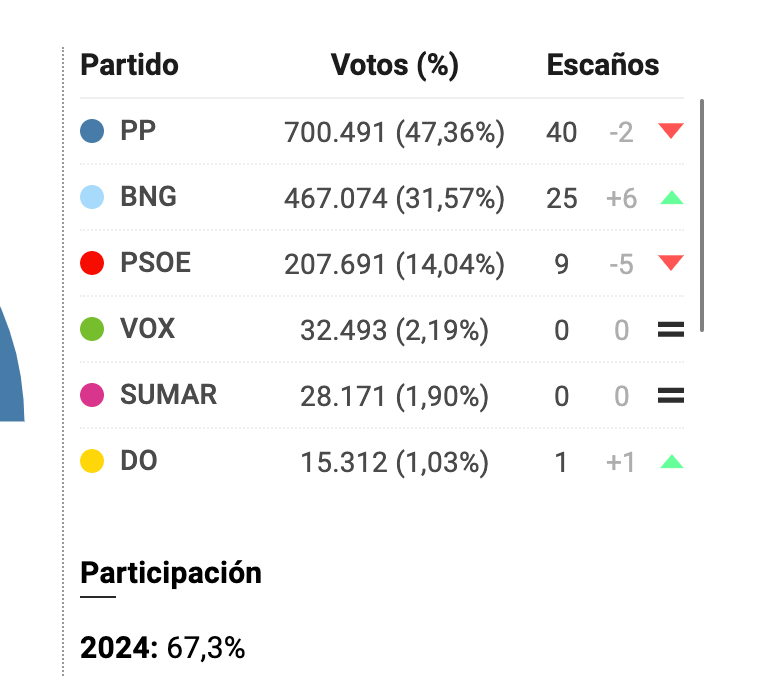
Task: Click the VOX green dot
Action: click(x=92, y=329)
